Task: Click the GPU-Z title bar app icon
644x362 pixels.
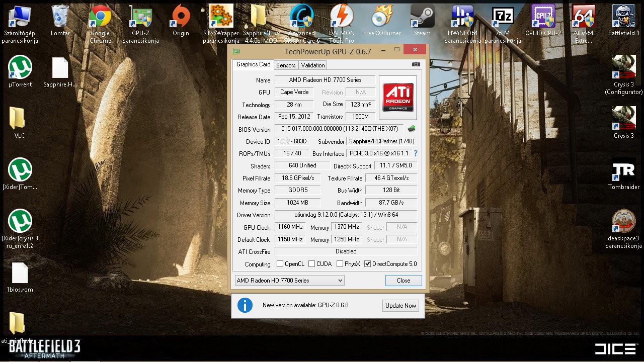Action: point(236,51)
